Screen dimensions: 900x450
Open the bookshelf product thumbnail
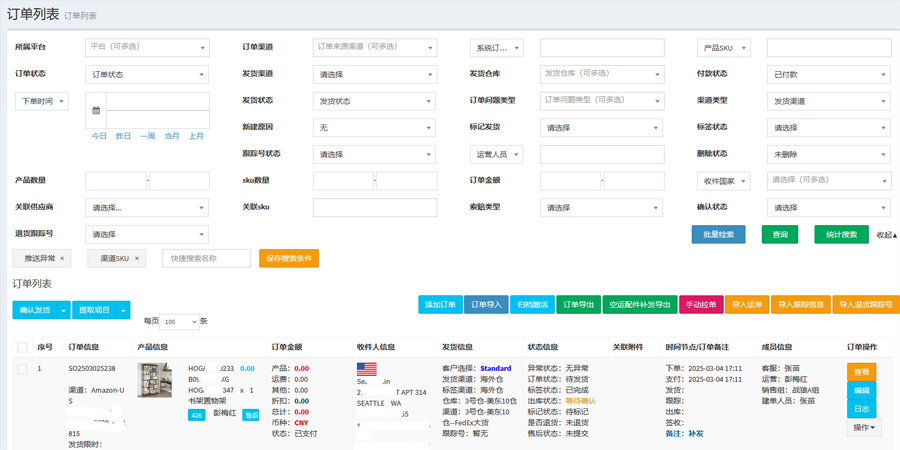tap(155, 380)
